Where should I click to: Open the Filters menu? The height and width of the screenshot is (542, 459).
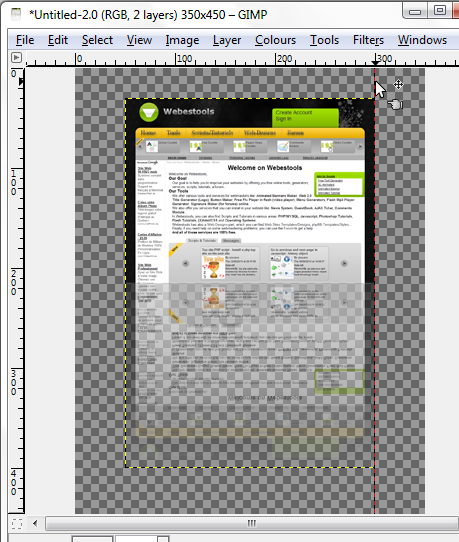click(368, 40)
